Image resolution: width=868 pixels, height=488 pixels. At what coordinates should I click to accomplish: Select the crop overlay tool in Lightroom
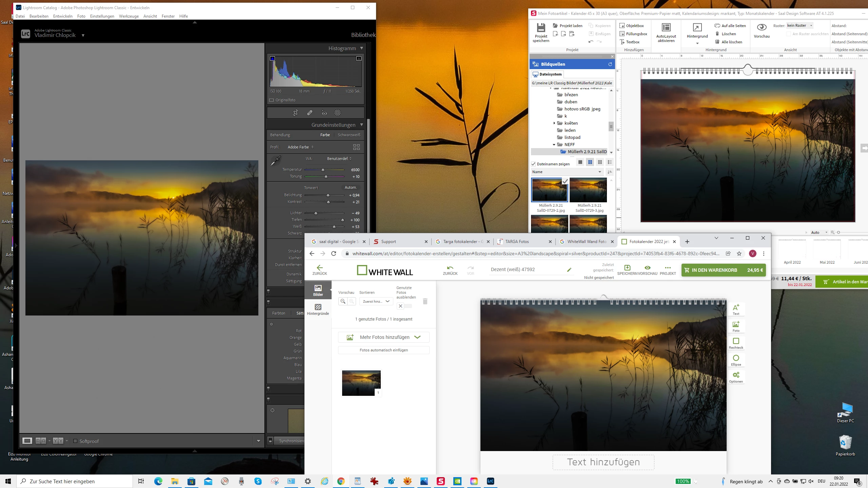295,113
